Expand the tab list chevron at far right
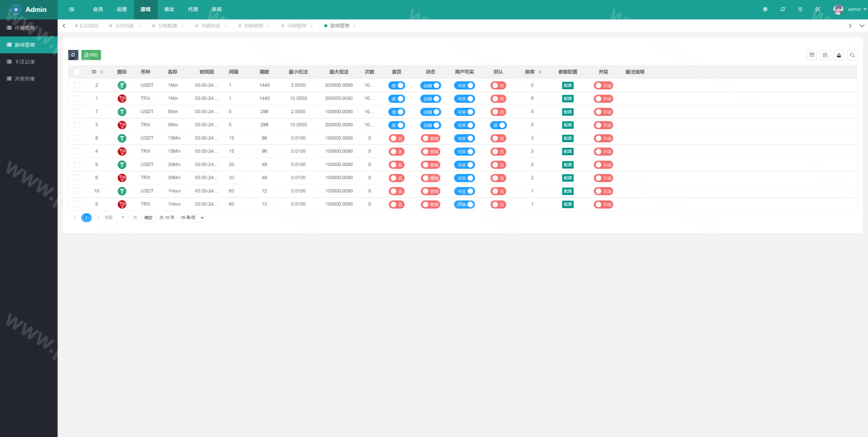868x437 pixels. [862, 26]
